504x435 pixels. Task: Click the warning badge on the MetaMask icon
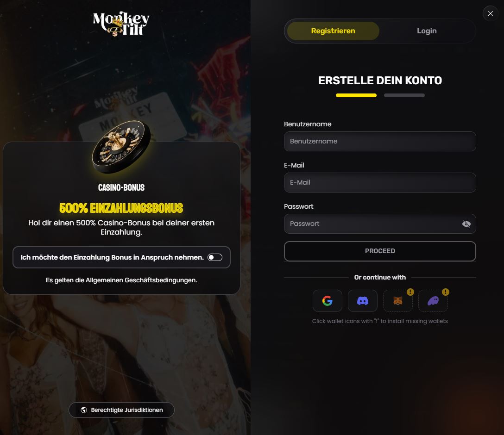(x=410, y=292)
